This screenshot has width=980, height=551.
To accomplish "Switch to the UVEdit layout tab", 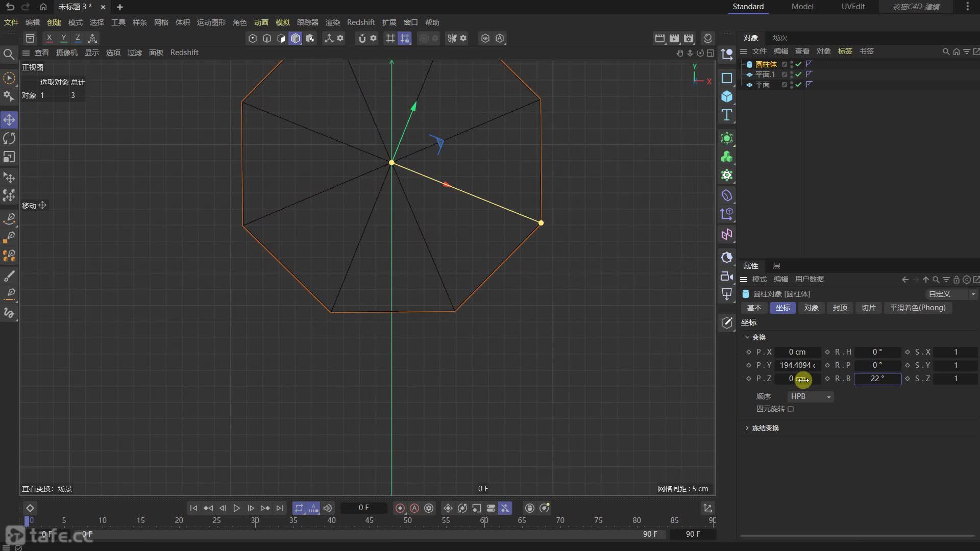I will pos(853,7).
